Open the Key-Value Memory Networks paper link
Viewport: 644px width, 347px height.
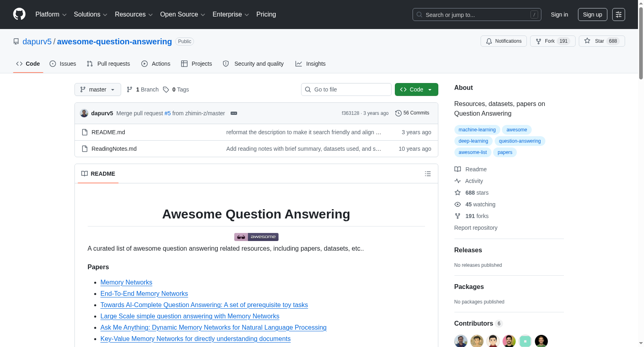coord(196,339)
